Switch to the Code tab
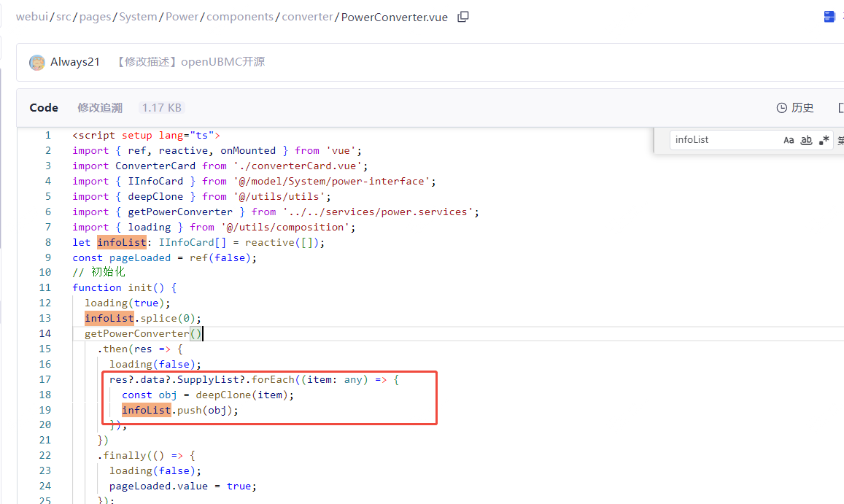The image size is (844, 504). pos(44,108)
